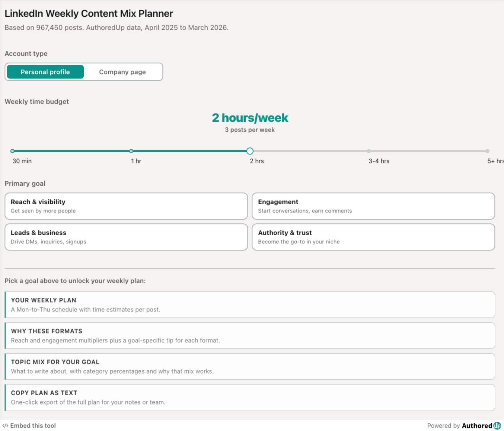Click the 2 hrs slider handle
The height and width of the screenshot is (431, 504).
pos(250,151)
